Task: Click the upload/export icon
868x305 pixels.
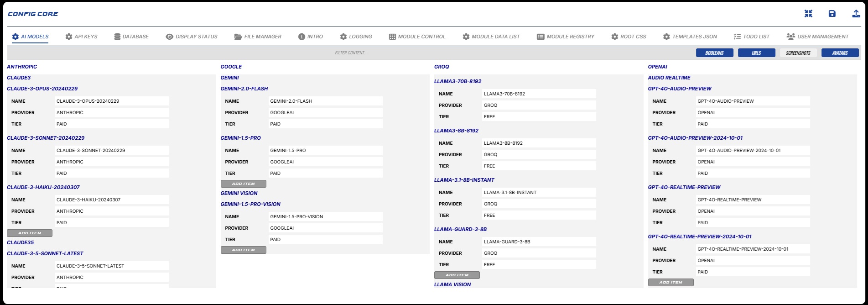Action: [x=856, y=14]
